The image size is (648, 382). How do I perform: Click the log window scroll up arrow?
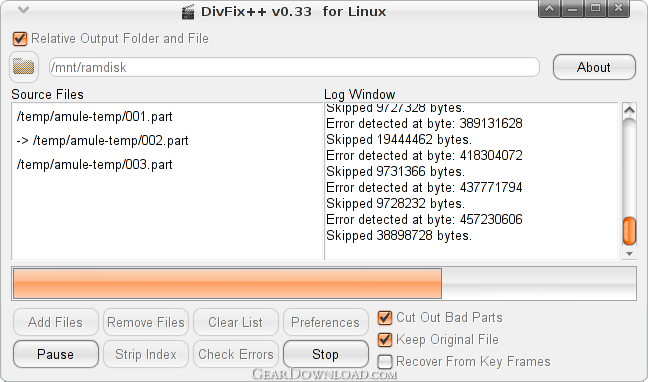pyautogui.click(x=629, y=110)
